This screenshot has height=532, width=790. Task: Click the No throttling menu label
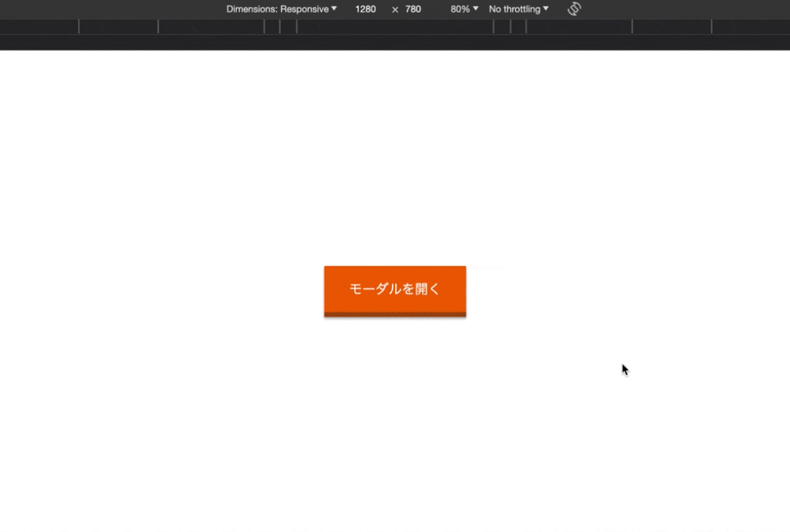[514, 9]
